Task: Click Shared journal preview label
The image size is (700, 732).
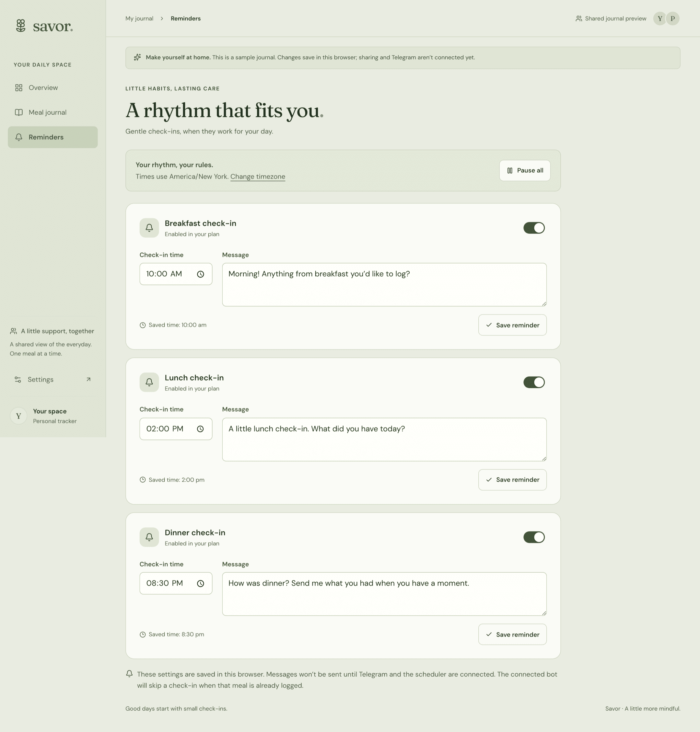Action: pos(615,19)
